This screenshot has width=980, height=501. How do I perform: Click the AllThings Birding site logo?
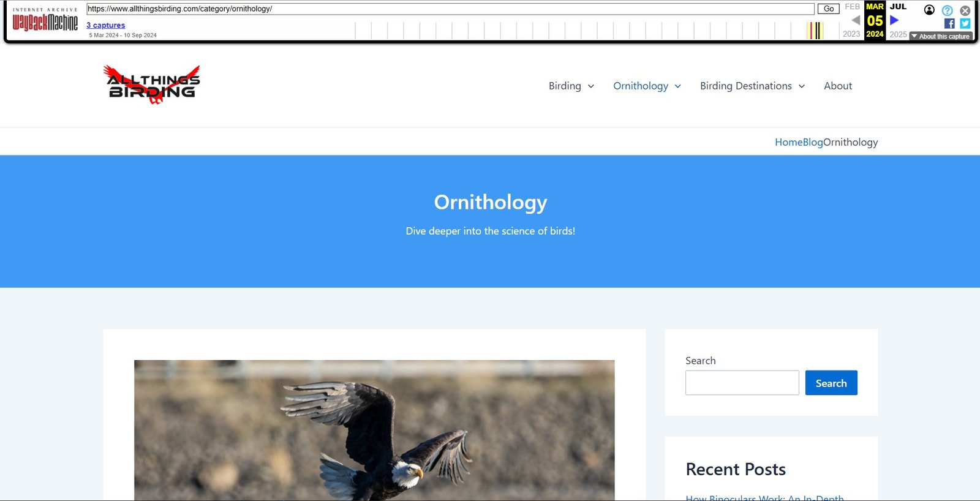[x=152, y=85]
